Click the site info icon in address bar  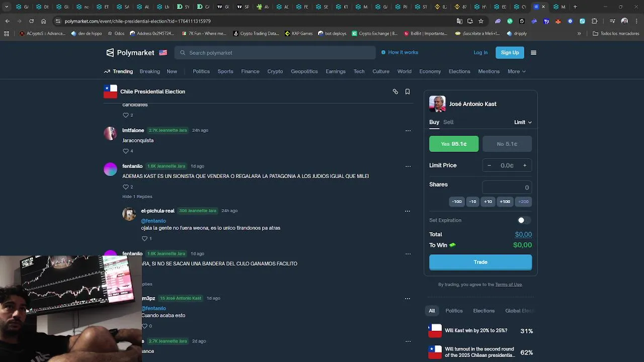coord(58,21)
